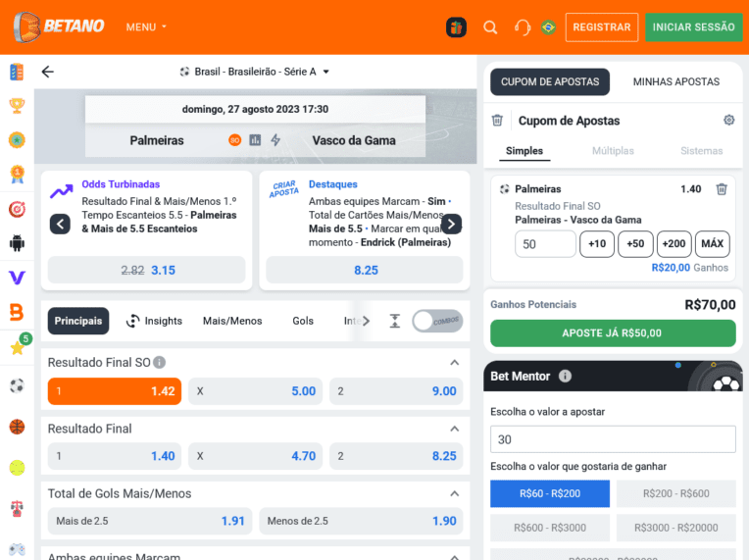The height and width of the screenshot is (560, 749).
Task: Click the MÁX stake button
Action: pyautogui.click(x=712, y=243)
